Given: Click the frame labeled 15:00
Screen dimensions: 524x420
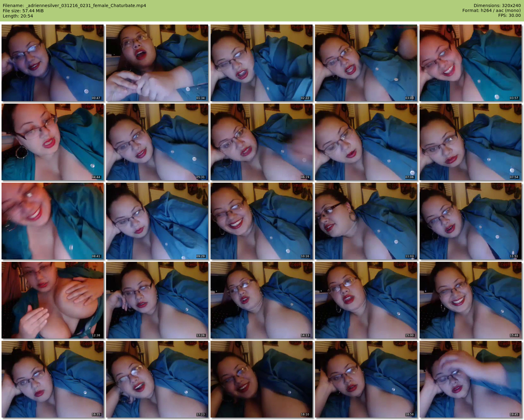Looking at the screenshot, I should pyautogui.click(x=366, y=300).
